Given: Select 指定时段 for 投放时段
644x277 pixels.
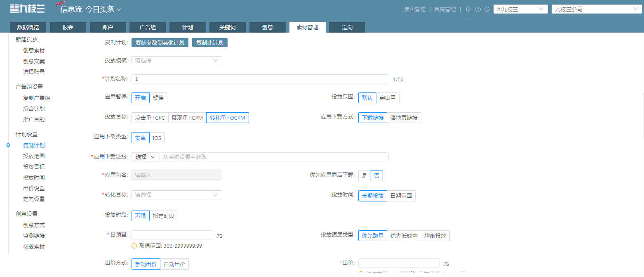Looking at the screenshot, I should 164,216.
